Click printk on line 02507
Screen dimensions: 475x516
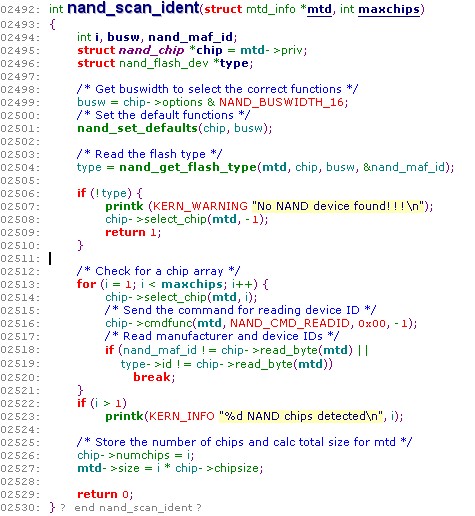pos(124,206)
